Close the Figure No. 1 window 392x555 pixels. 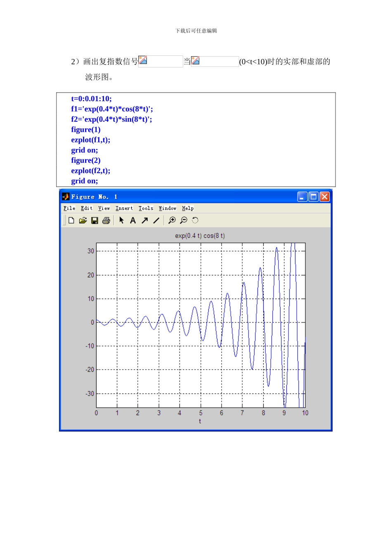tap(325, 197)
